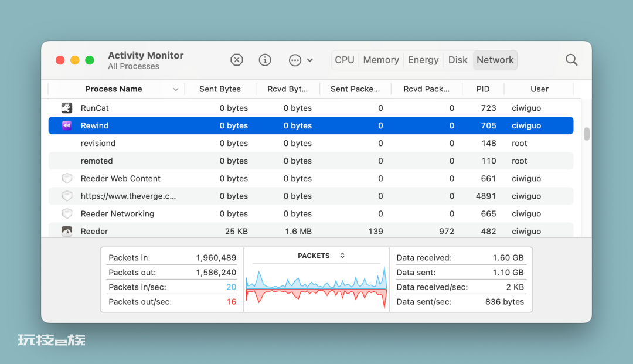Click the RunCat app icon
Screen dimensions: 633x364
(67, 108)
